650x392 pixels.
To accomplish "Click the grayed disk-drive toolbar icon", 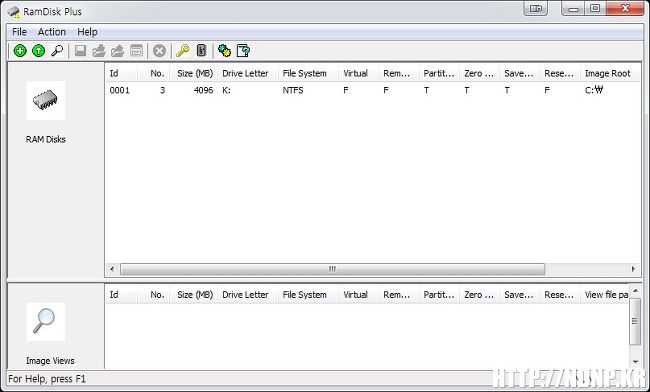I will (136, 51).
